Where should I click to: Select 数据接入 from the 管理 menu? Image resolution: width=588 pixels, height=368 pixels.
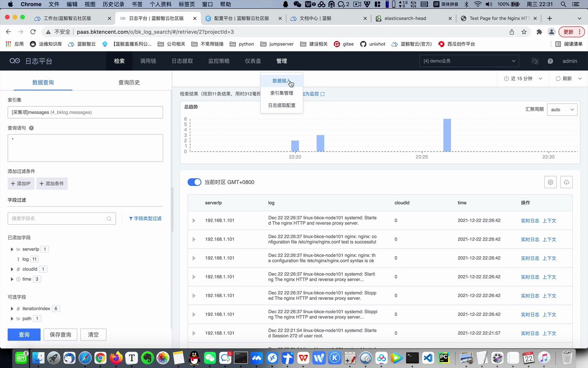[282, 81]
